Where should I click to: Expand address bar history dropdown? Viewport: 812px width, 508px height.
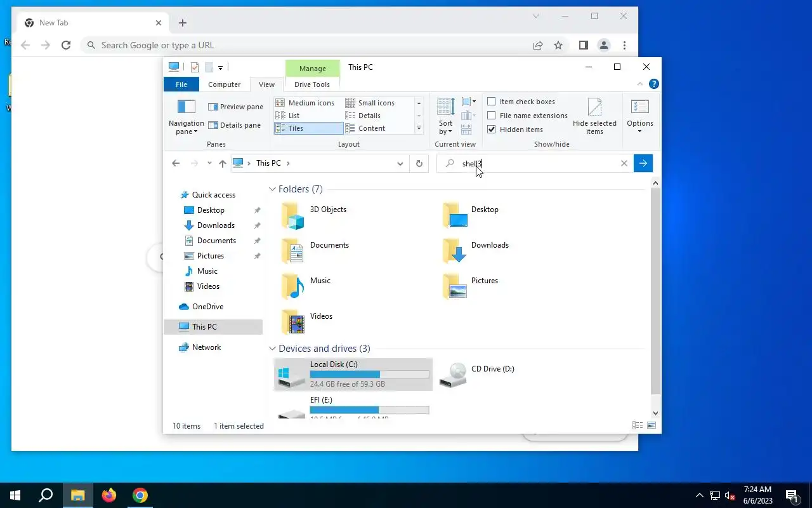(400, 163)
